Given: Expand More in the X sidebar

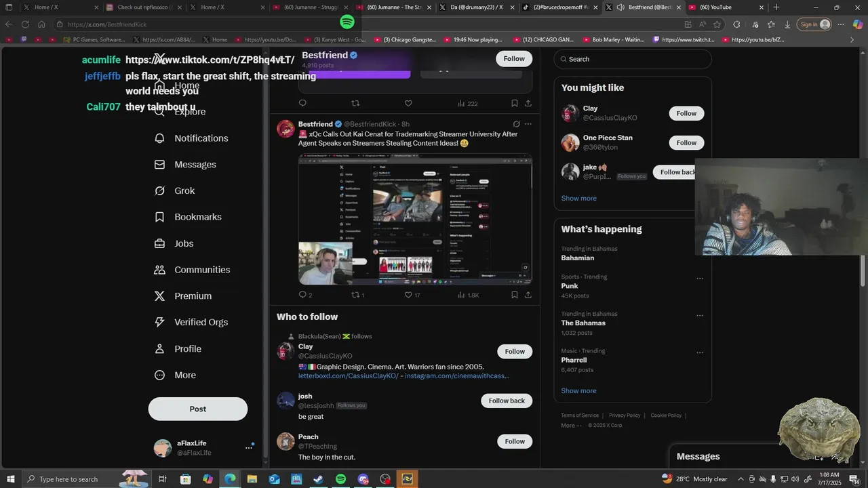Looking at the screenshot, I should pos(175,375).
